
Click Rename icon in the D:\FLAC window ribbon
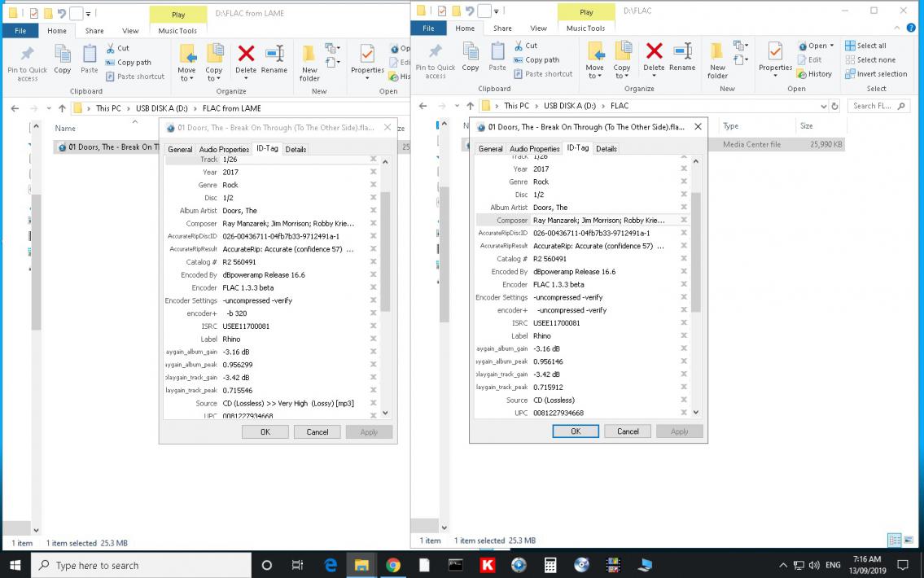682,57
